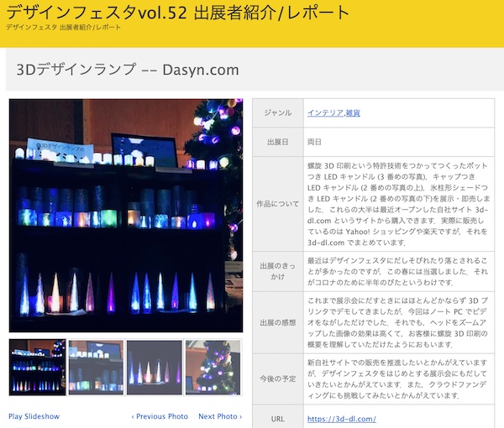
Task: Visit the https://3d-dl.com/ URL link
Action: coord(341,419)
